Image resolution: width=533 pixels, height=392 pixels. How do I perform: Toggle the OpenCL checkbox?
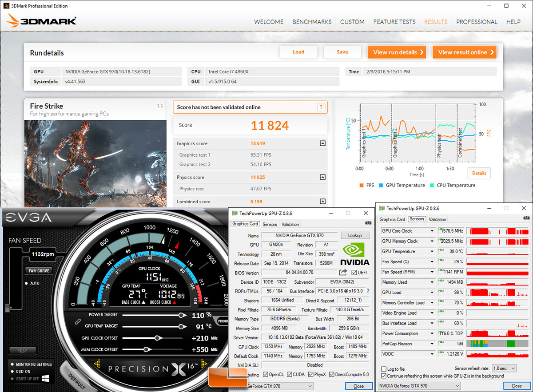266,374
